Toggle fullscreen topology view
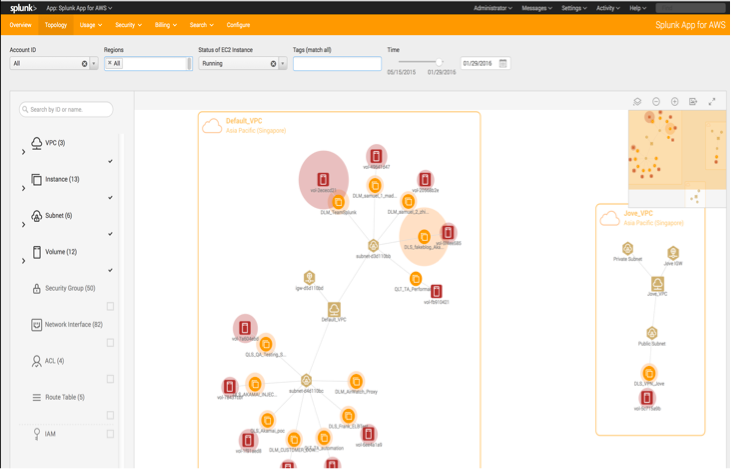Image resolution: width=731 pixels, height=469 pixels. 712,102
